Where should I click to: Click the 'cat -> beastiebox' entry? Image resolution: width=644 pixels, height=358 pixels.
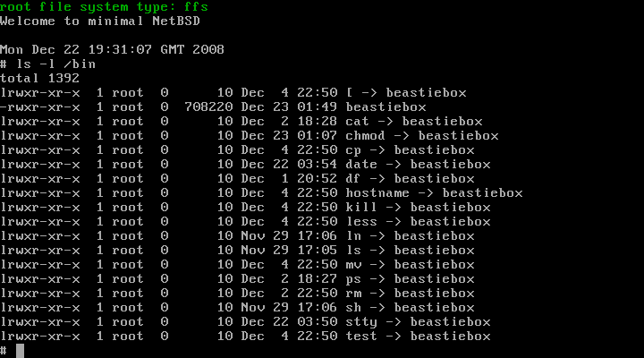(x=414, y=122)
